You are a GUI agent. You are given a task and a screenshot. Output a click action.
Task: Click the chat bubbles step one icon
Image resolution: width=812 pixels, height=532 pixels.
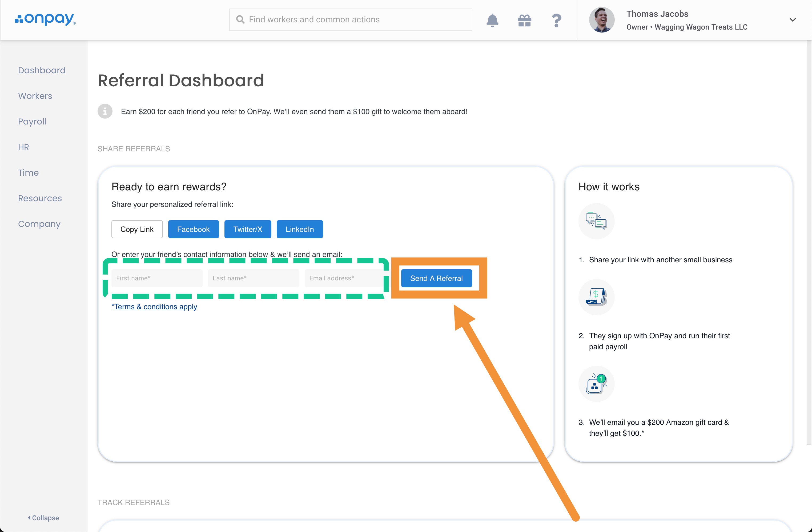click(x=596, y=221)
